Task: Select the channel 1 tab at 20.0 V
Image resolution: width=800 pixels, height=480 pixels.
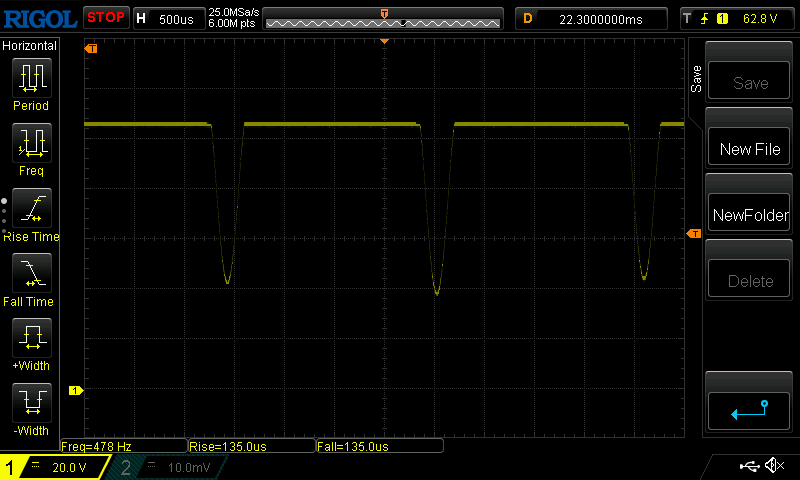Action: point(55,467)
